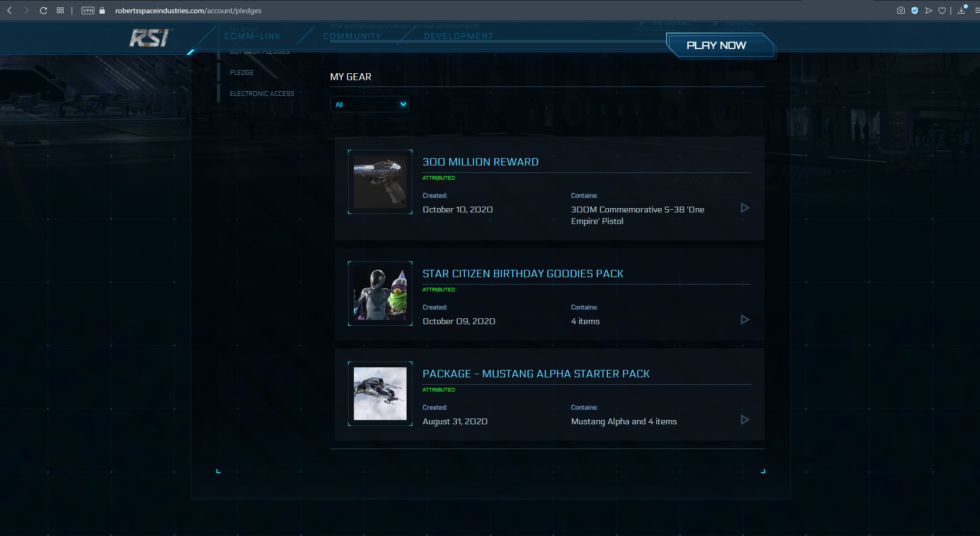The image size is (980, 536).
Task: Click 'August 31, 2020' created date
Action: click(455, 422)
